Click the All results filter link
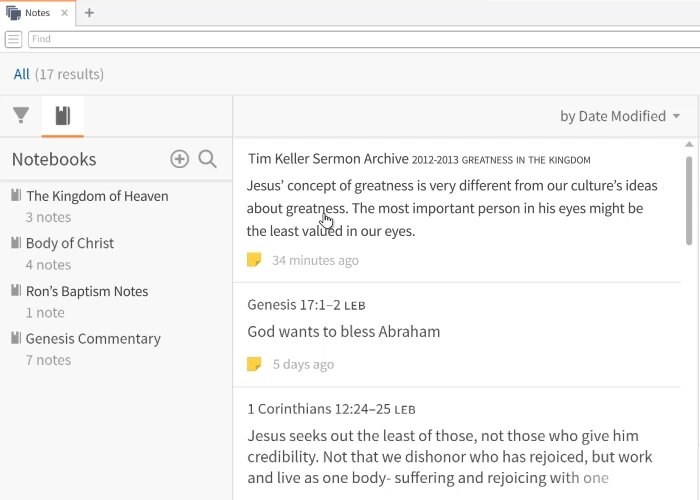700x500 pixels. pos(21,74)
